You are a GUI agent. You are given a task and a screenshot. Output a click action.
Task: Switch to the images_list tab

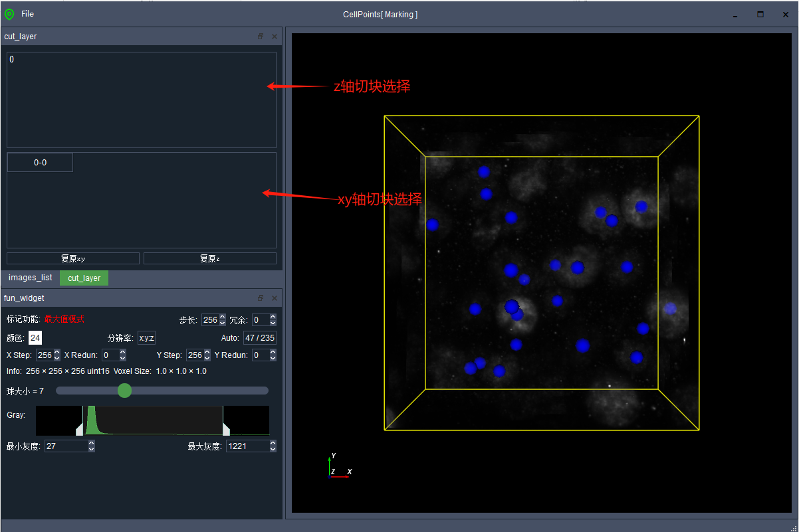point(30,278)
